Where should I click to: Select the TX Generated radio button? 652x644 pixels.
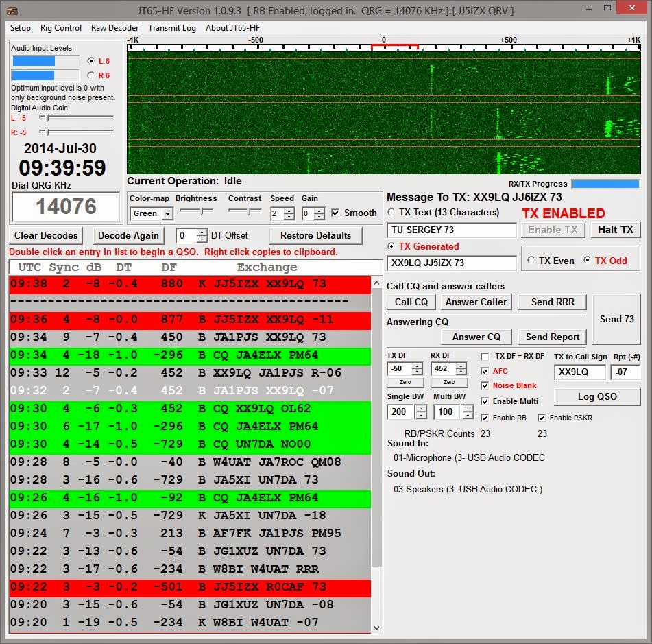coord(391,246)
